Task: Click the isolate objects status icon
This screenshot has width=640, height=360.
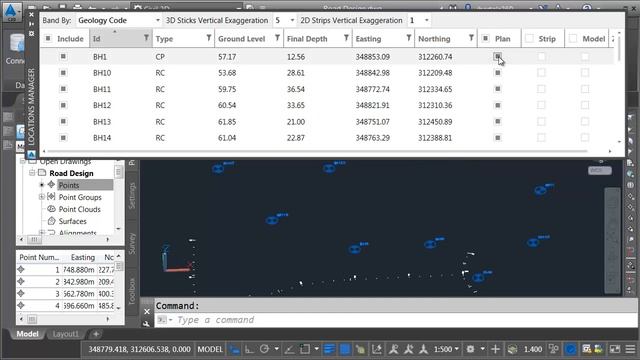Action: [x=554, y=349]
